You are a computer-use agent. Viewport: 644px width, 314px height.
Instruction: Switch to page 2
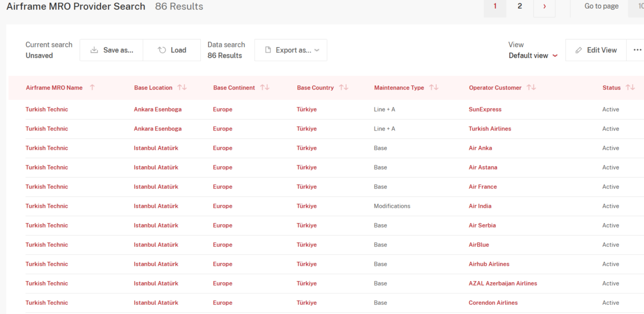point(519,6)
